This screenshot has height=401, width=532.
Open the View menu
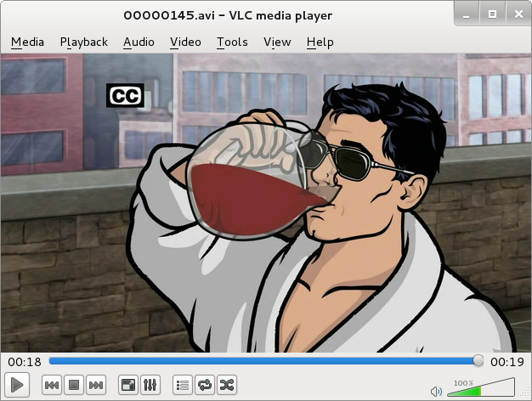277,42
